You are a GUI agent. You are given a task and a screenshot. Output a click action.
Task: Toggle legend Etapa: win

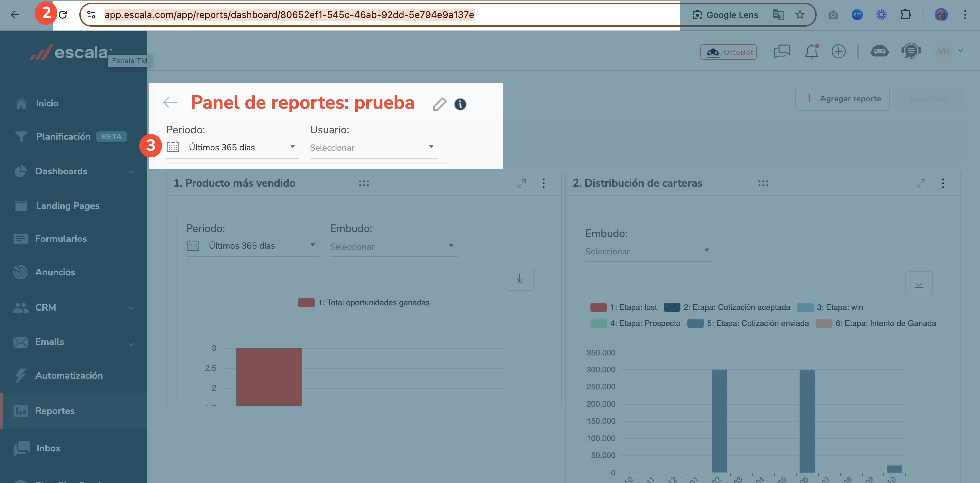pyautogui.click(x=830, y=307)
